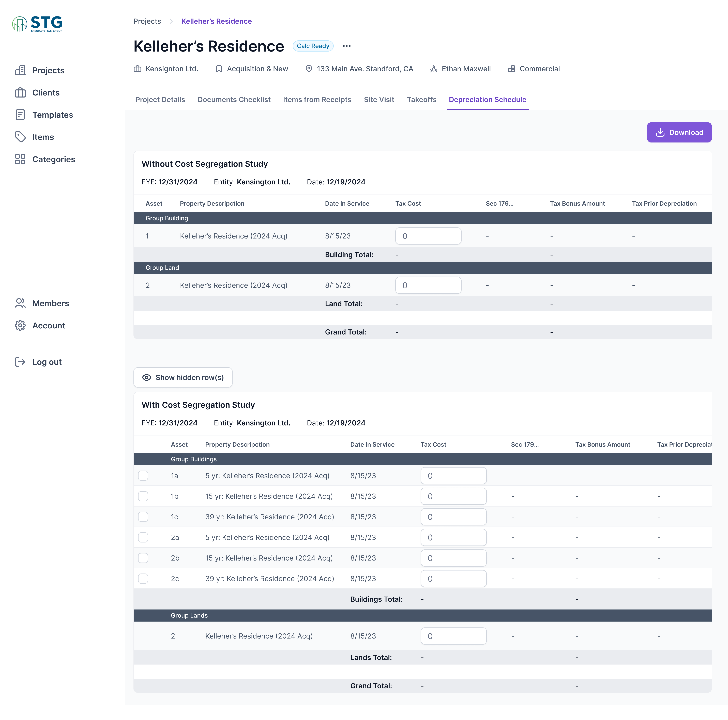This screenshot has width=728, height=720.
Task: Open the three-dots project options menu
Action: click(347, 46)
